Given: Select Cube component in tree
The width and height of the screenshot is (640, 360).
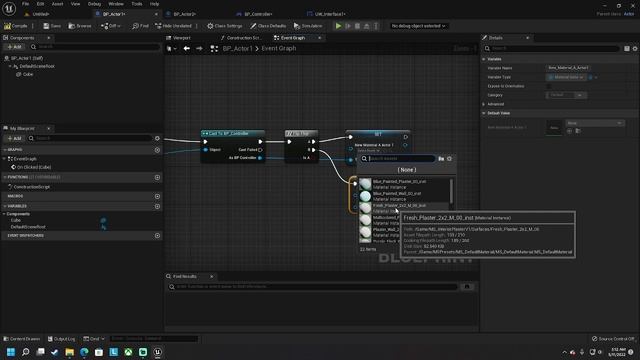Looking at the screenshot, I should coord(28,74).
